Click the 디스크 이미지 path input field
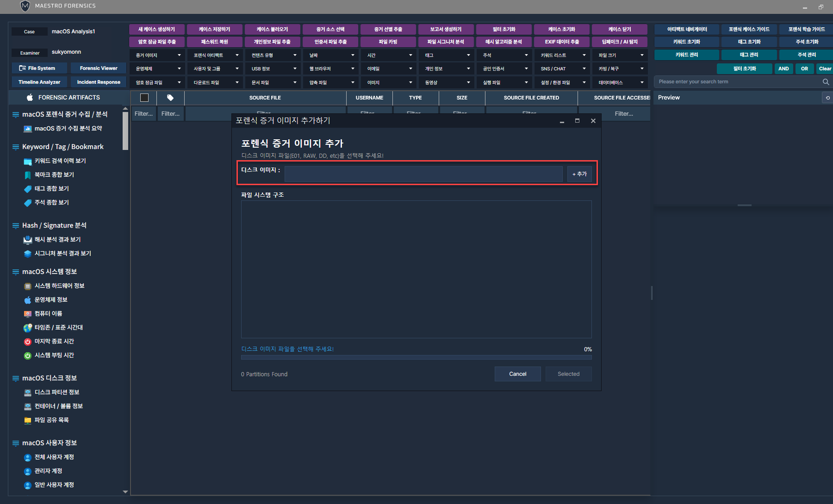The height and width of the screenshot is (504, 833). [x=423, y=174]
